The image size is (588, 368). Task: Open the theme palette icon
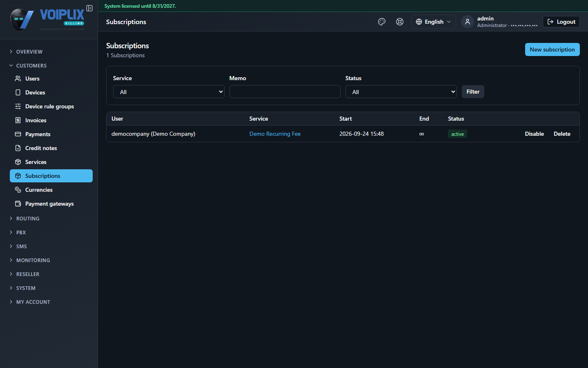click(x=382, y=22)
